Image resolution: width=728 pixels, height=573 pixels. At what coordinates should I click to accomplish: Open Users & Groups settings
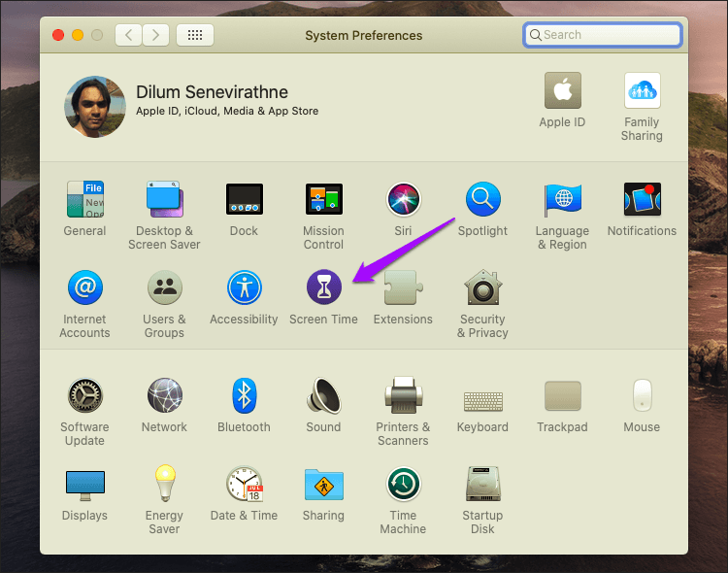(165, 287)
